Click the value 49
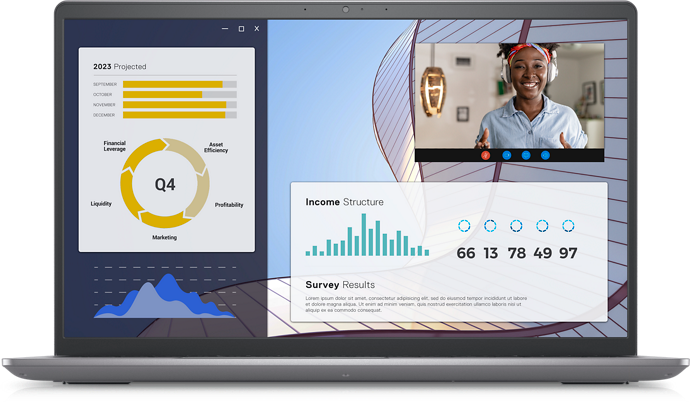Screen dimensions: 690x402 (x=543, y=253)
